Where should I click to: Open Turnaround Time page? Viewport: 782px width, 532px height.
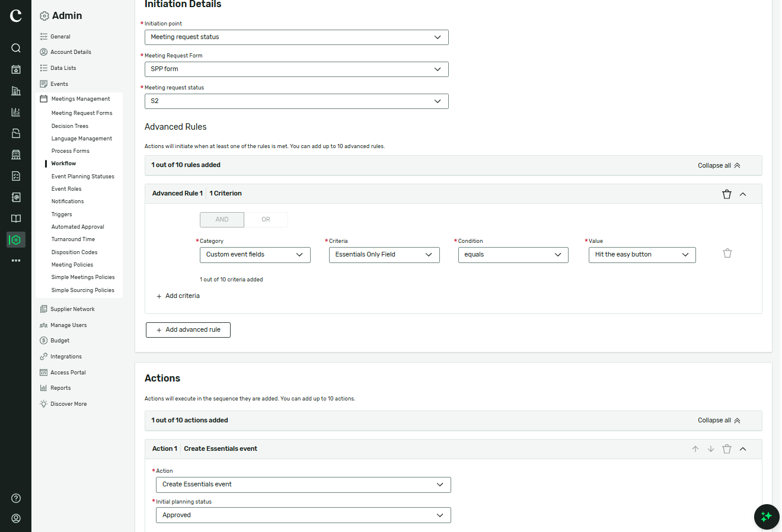point(73,239)
